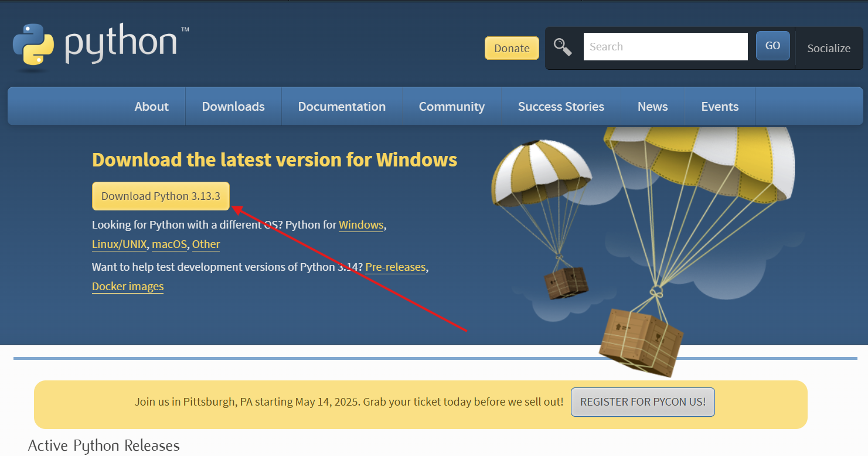
Task: Open the Events menu
Action: (720, 106)
